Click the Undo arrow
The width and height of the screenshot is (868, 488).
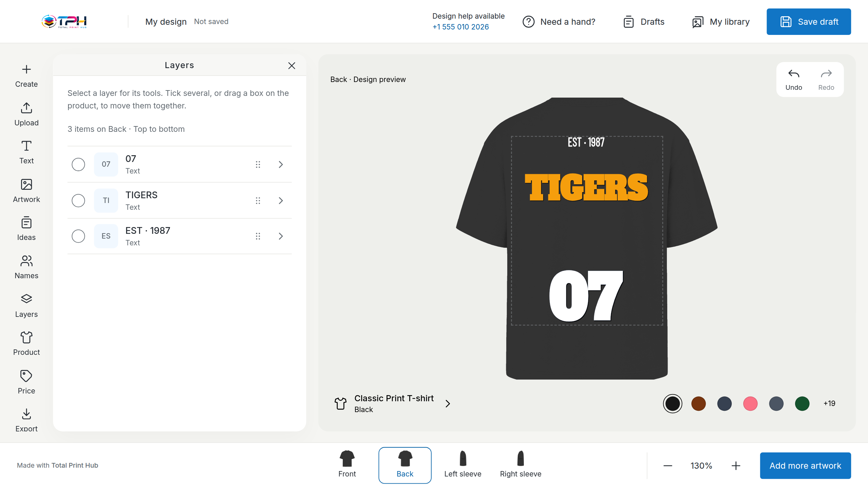pyautogui.click(x=794, y=80)
